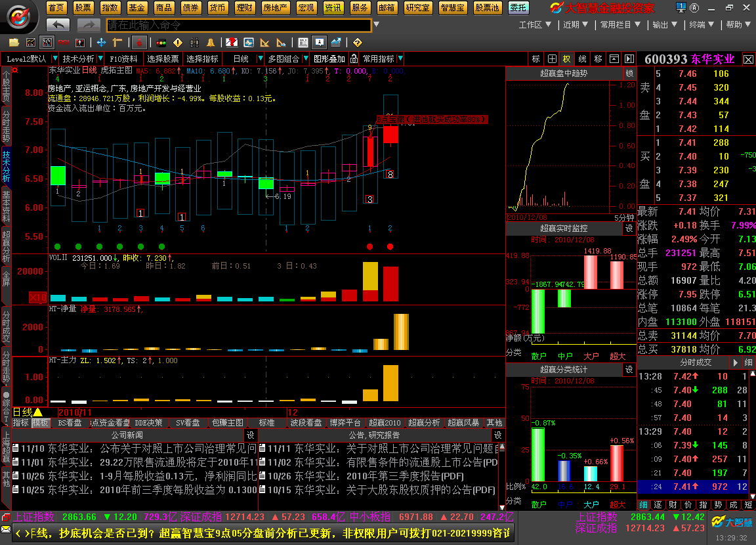Toggle the 移 move button

(x=598, y=59)
